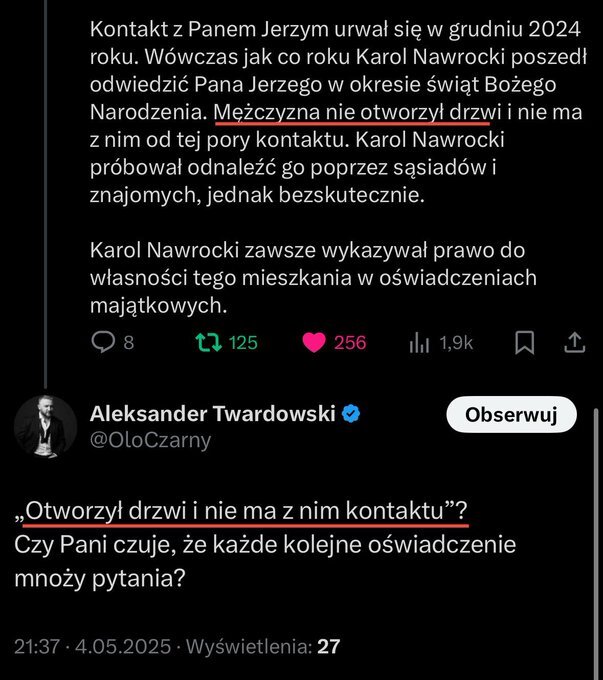Repost using the green retweet icon
Viewport: 603px width, 680px height.
click(x=206, y=342)
